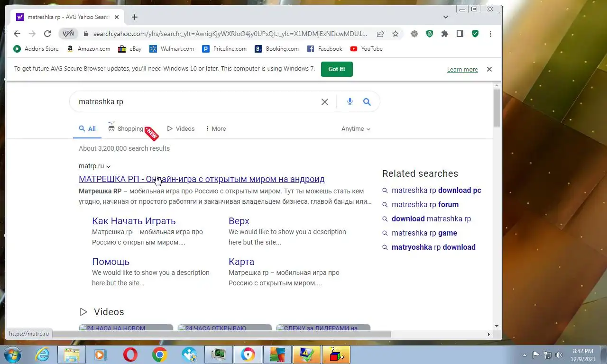Expand the Anytime filter dropdown
Image resolution: width=607 pixels, height=364 pixels.
[x=356, y=128]
